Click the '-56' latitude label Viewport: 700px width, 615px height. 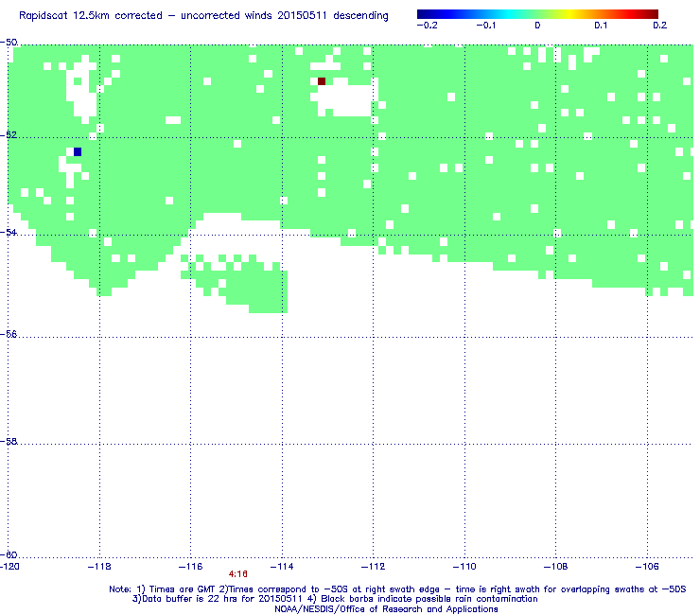click(x=9, y=335)
